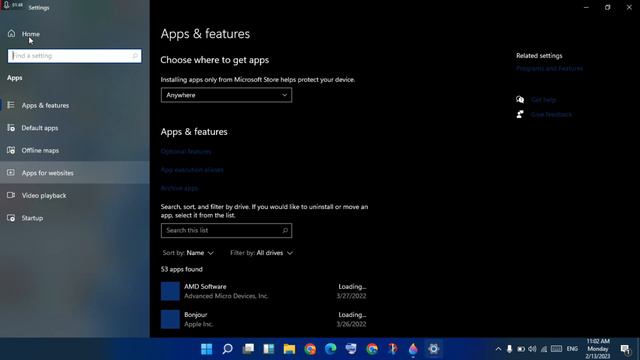The image size is (640, 360).
Task: Open the Optional features link
Action: 186,151
